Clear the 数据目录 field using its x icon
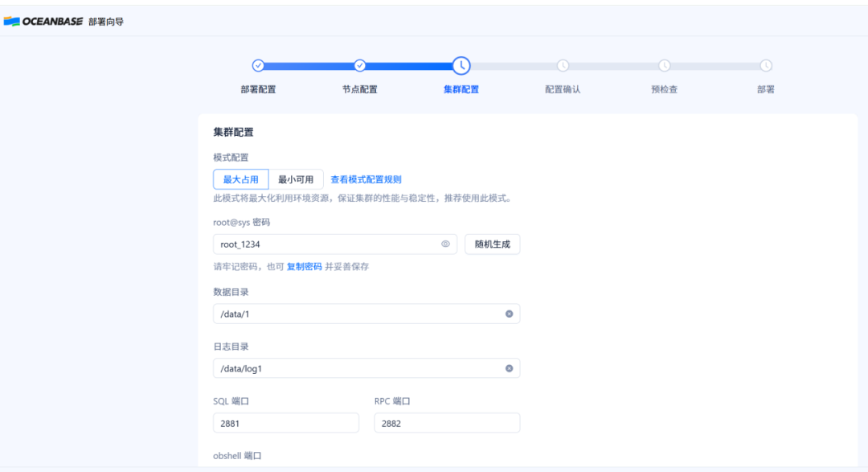The width and height of the screenshot is (868, 472). [507, 314]
